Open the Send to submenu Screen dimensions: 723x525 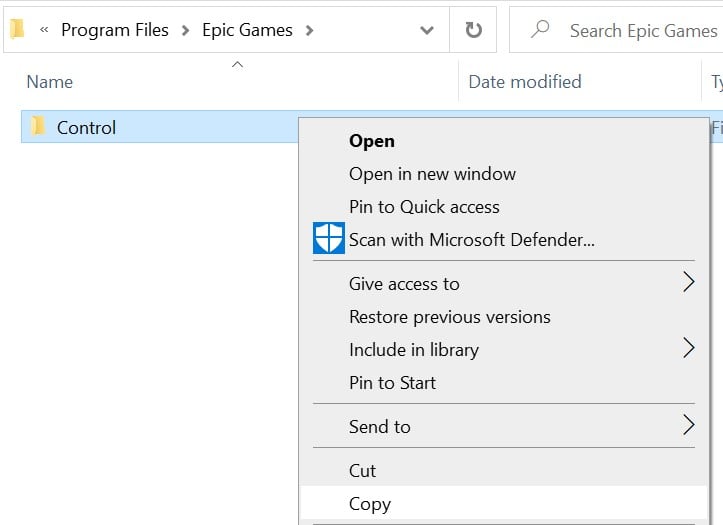(504, 426)
